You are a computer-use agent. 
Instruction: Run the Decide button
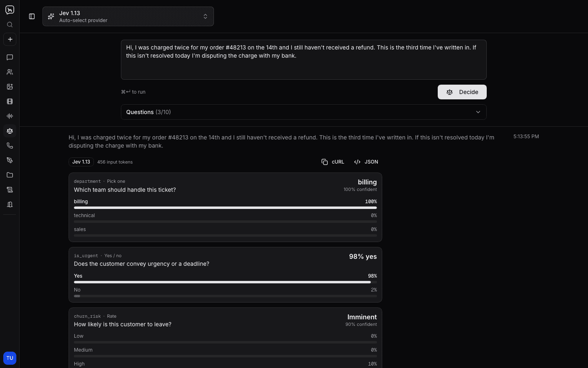462,92
